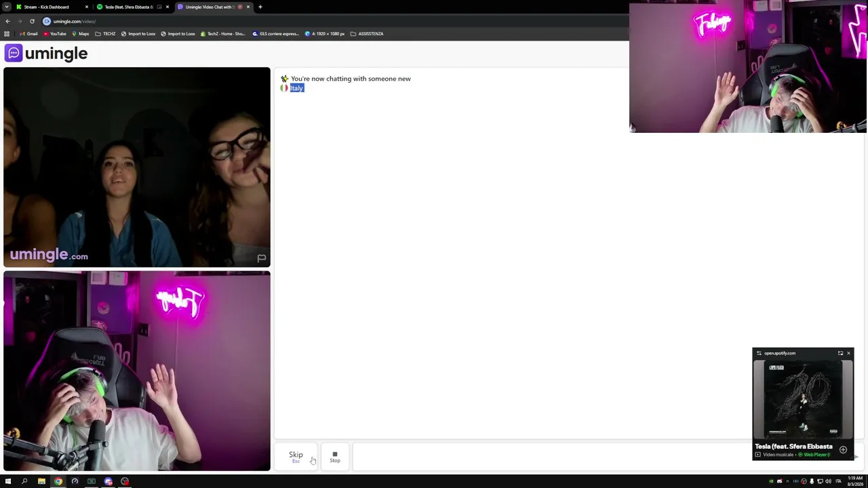The image size is (868, 488).
Task: Reload the Umingle page
Action: tap(32, 21)
